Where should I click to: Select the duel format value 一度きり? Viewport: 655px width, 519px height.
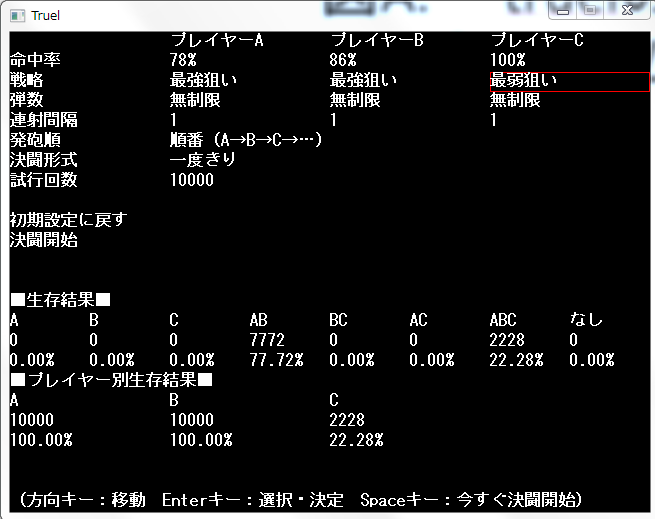pyautogui.click(x=203, y=160)
